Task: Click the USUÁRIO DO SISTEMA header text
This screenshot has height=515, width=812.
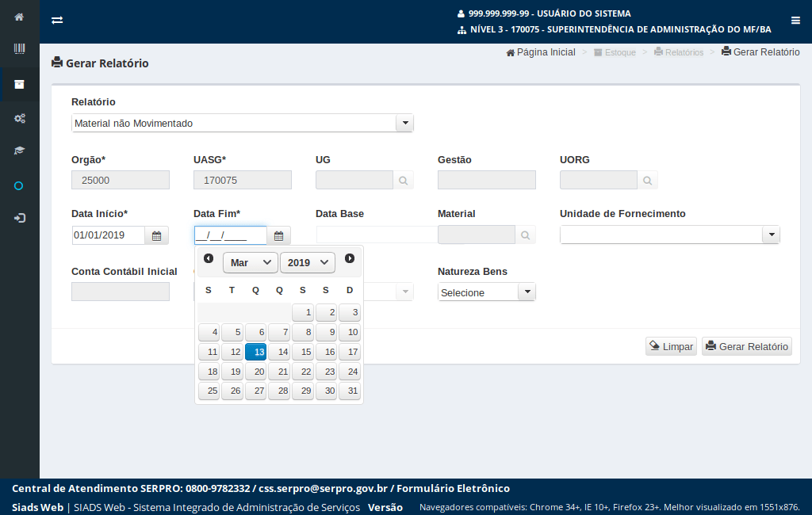Action: (x=584, y=13)
